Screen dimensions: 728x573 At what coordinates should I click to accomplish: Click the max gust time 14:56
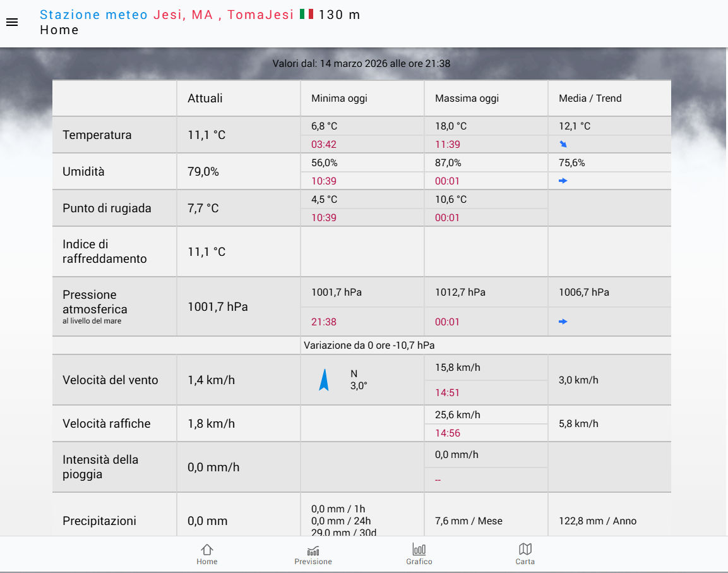447,433
